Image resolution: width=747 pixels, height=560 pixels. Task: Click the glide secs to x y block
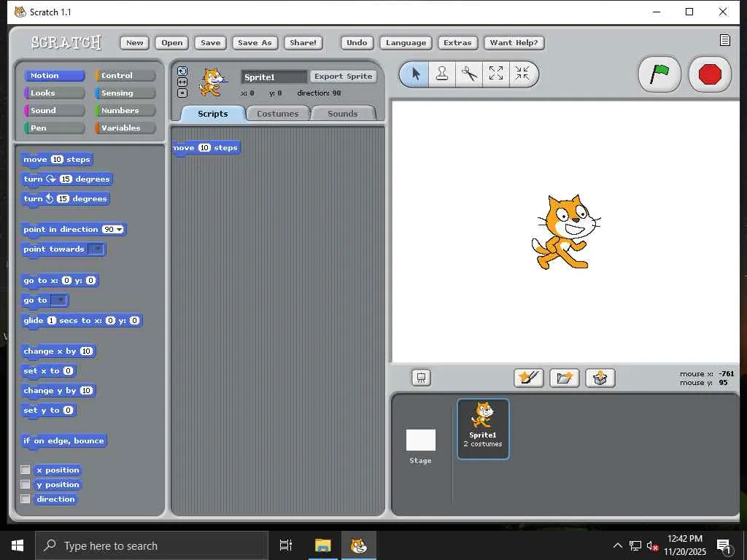(x=82, y=321)
